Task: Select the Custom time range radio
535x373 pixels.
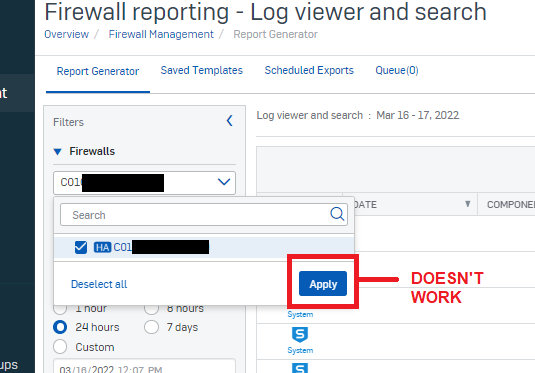Action: (60, 347)
